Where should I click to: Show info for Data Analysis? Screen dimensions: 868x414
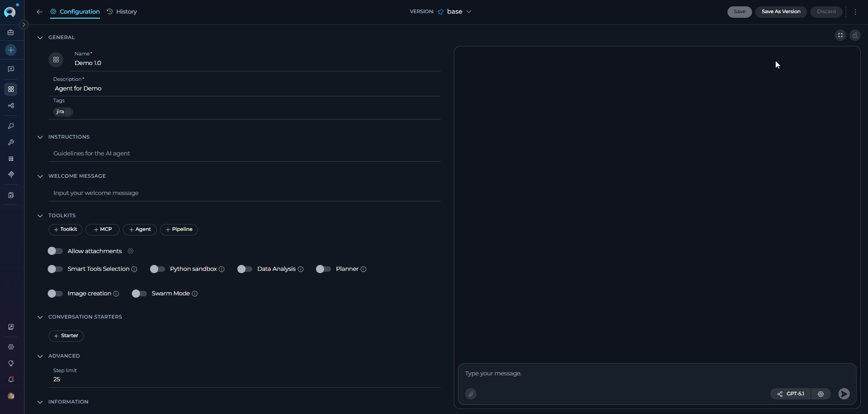point(301,269)
